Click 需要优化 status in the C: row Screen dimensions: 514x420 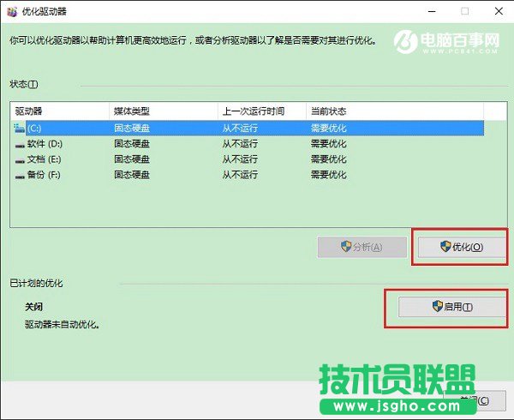pyautogui.click(x=328, y=129)
